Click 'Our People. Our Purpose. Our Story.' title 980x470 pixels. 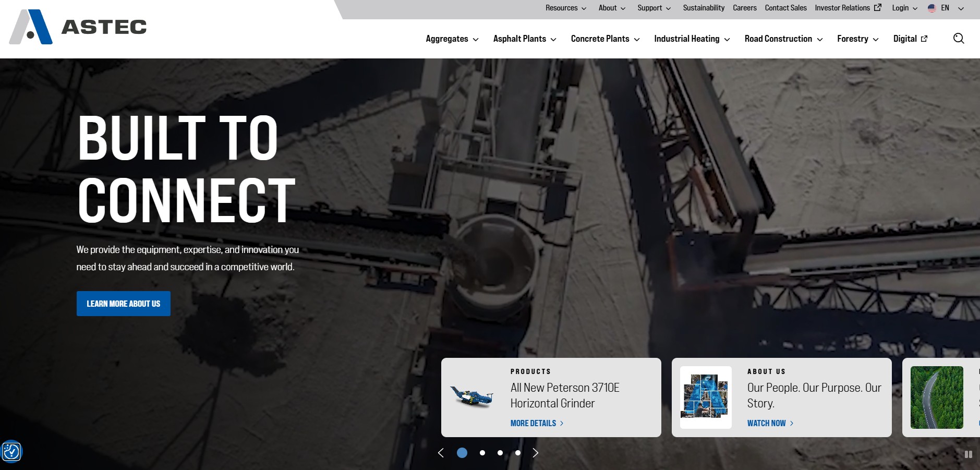814,395
